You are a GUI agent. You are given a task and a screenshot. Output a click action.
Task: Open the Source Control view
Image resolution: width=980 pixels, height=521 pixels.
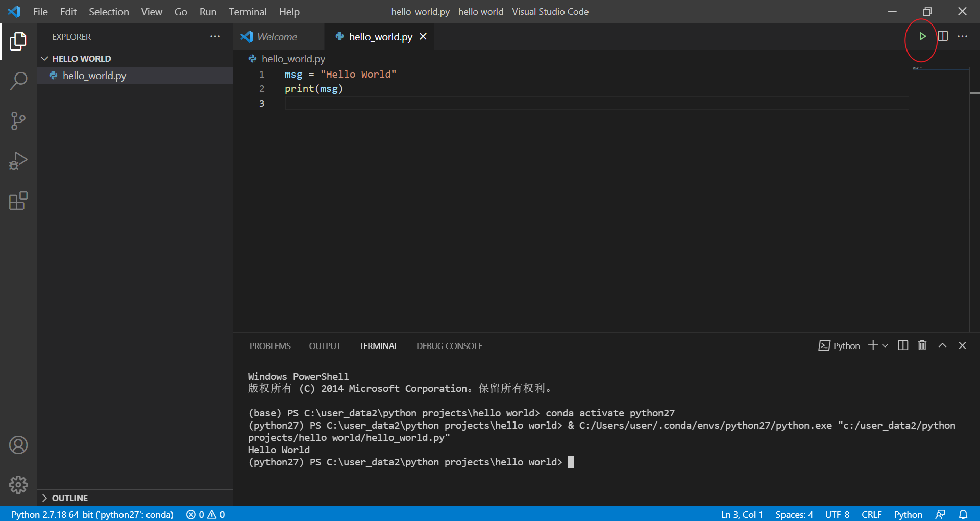18,121
